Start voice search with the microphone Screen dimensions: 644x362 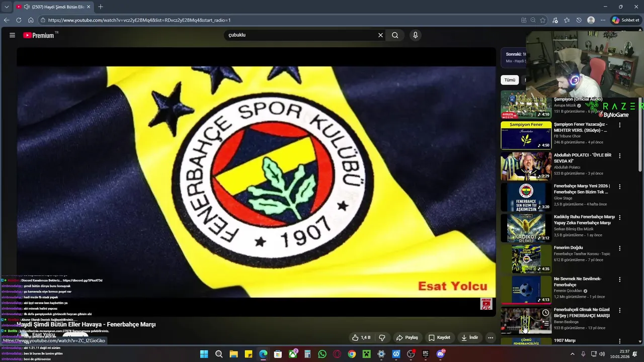coord(415,35)
